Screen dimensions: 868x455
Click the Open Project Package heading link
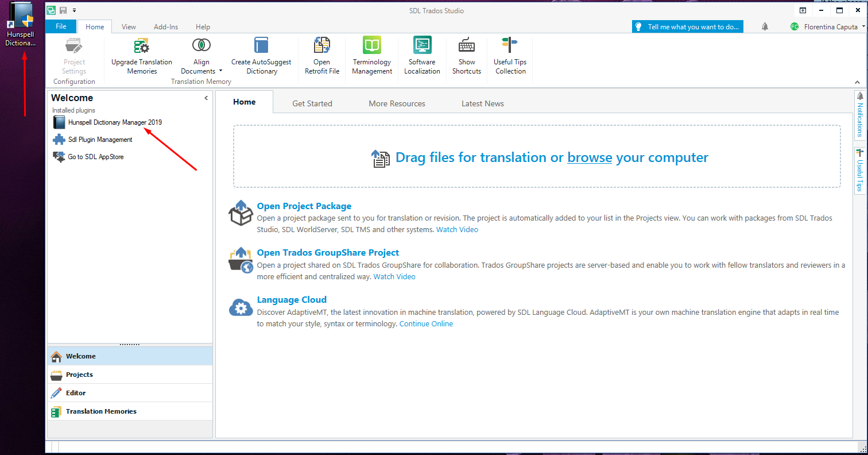pyautogui.click(x=304, y=206)
